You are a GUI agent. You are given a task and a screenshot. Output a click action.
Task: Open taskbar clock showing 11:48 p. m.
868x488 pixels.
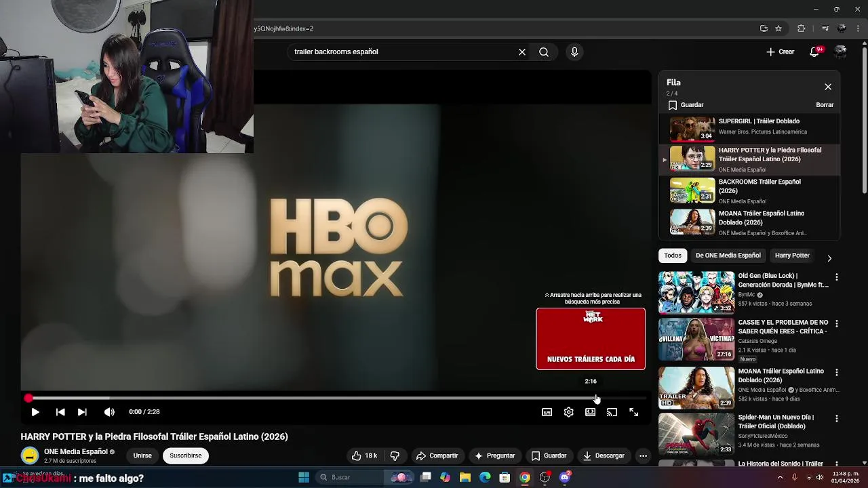[846, 477]
